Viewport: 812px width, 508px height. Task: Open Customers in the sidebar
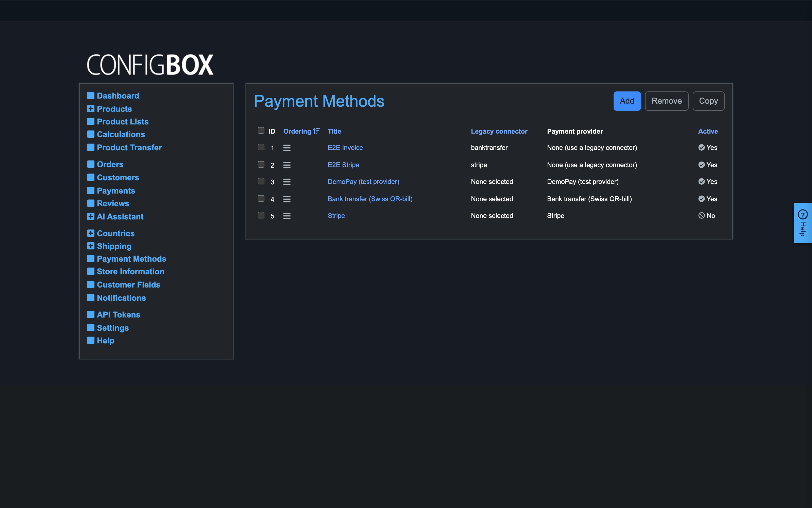[x=118, y=177]
